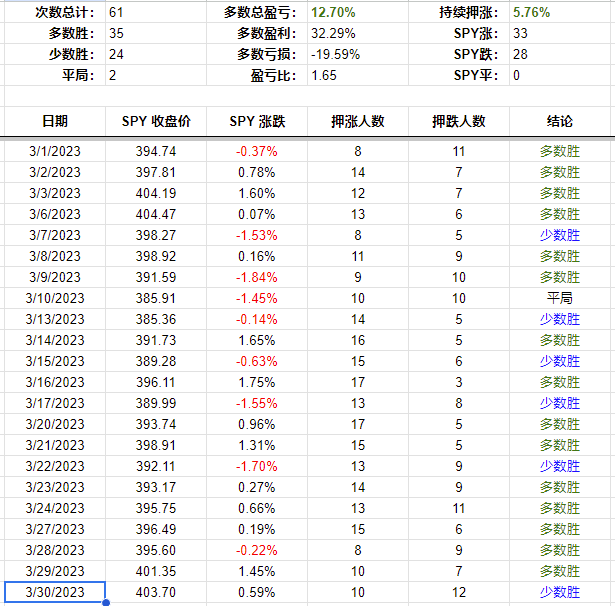Select closing price 389.99

point(156,403)
